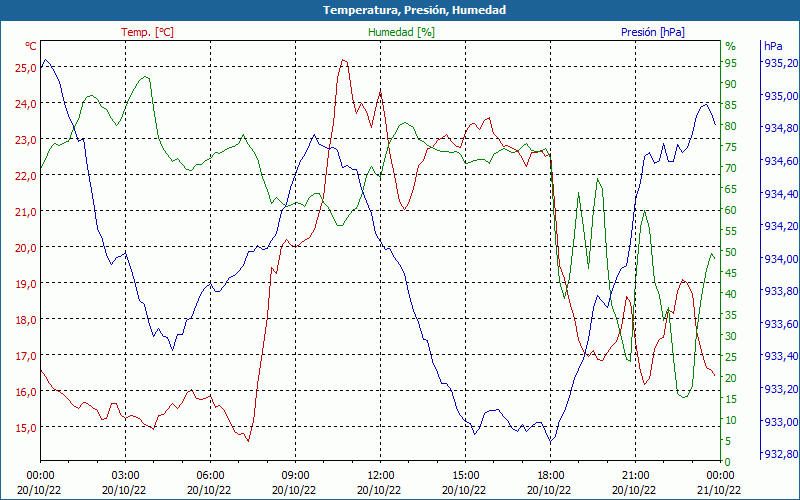Image resolution: width=800 pixels, height=500 pixels.
Task: Click the '21/10/22' date label
Action: tap(719, 490)
